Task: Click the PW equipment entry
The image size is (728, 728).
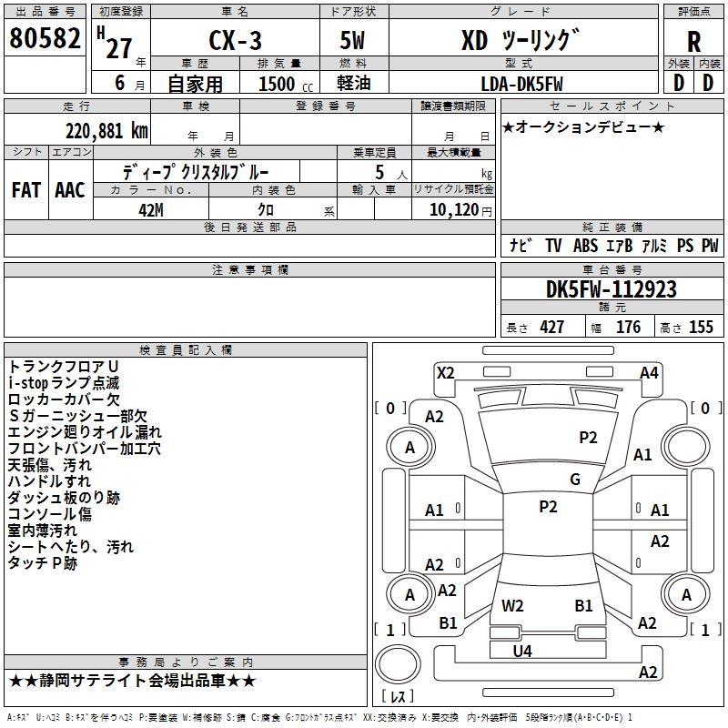Action: (x=710, y=246)
